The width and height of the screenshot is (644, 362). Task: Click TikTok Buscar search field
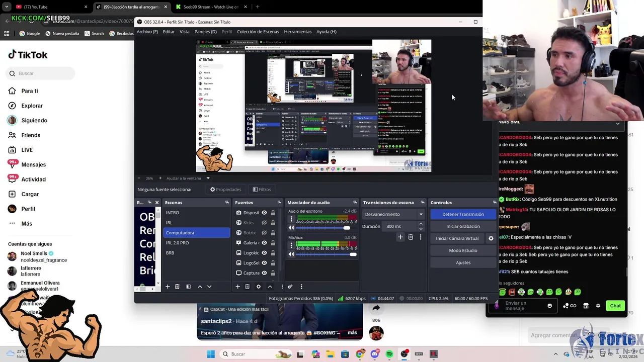tap(41, 73)
